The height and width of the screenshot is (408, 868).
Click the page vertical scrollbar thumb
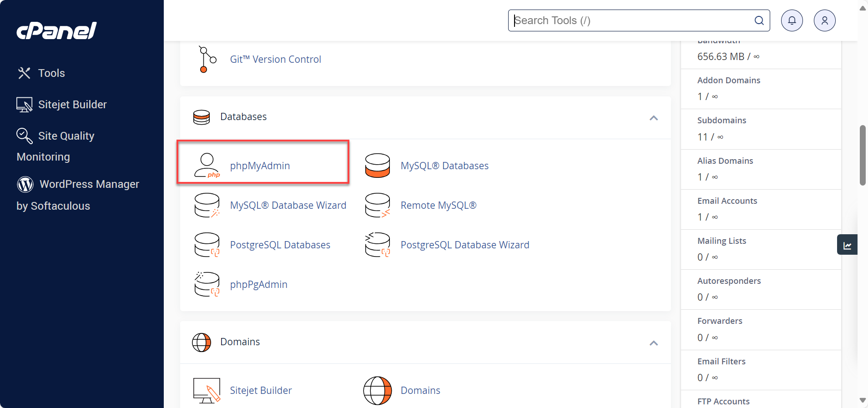click(x=863, y=156)
